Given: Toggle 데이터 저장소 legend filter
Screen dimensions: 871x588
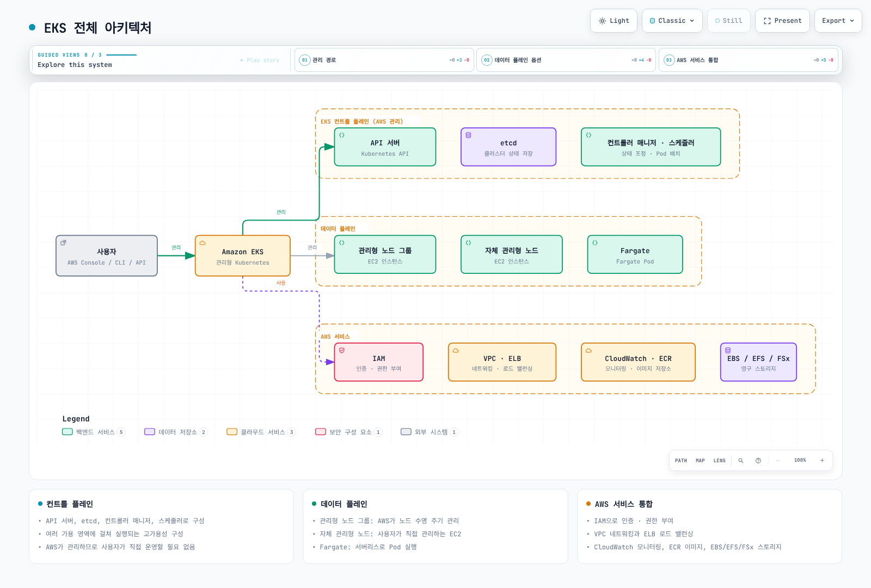Looking at the screenshot, I should click(x=176, y=432).
